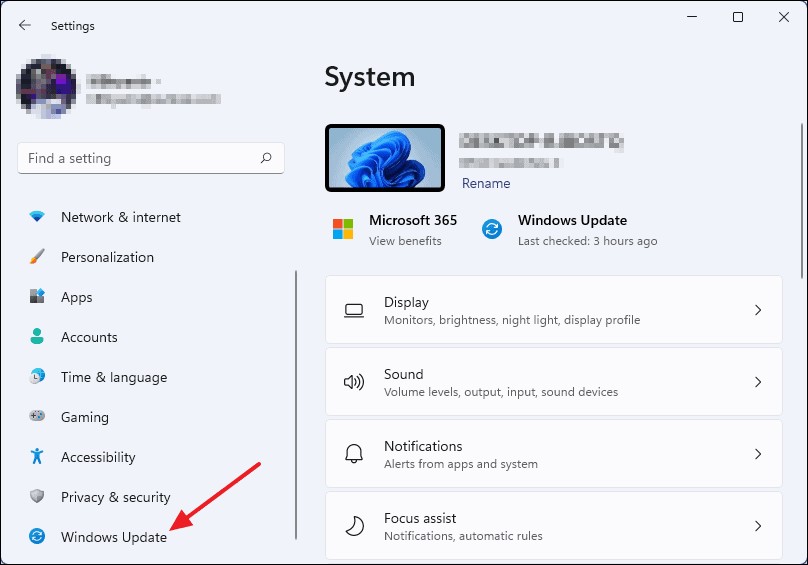Image resolution: width=808 pixels, height=565 pixels.
Task: Select Windows Update in the sidebar
Action: point(114,537)
